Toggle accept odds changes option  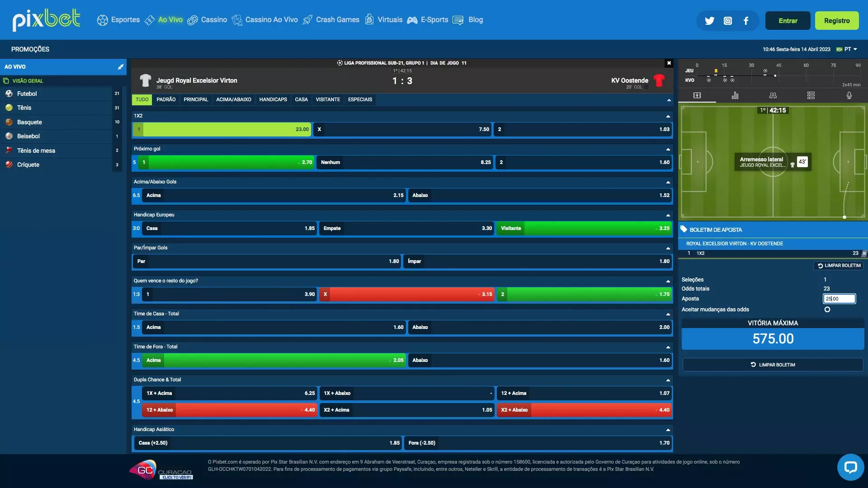tap(827, 310)
